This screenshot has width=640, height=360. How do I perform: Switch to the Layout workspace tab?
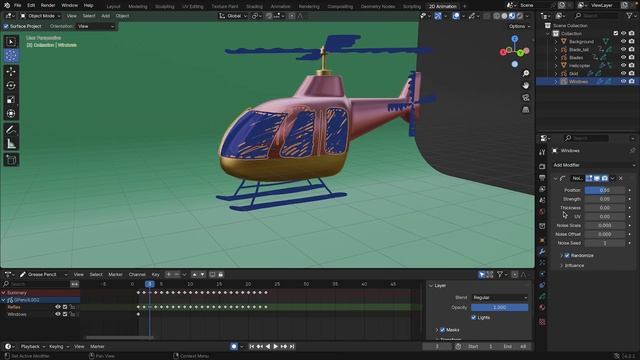[x=113, y=7]
